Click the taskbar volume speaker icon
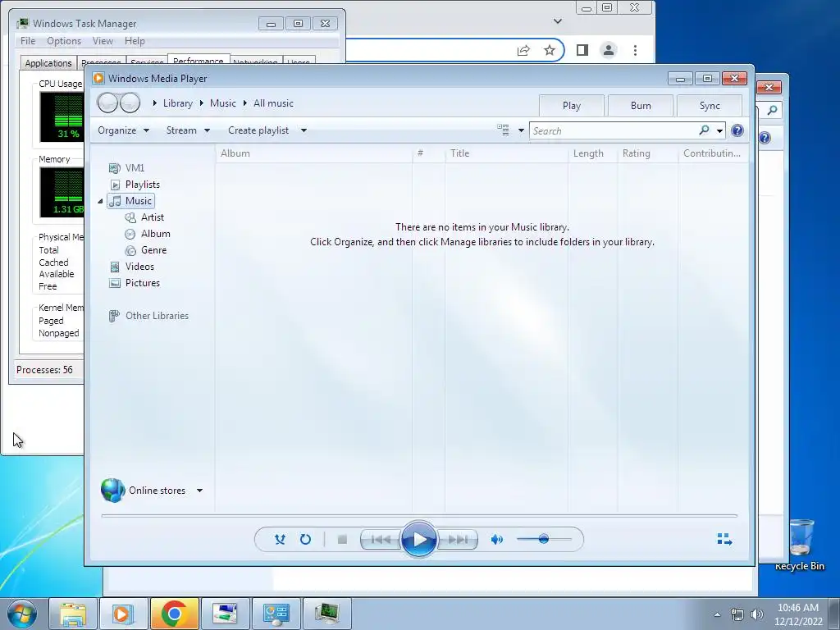This screenshot has width=840, height=630. point(757,614)
